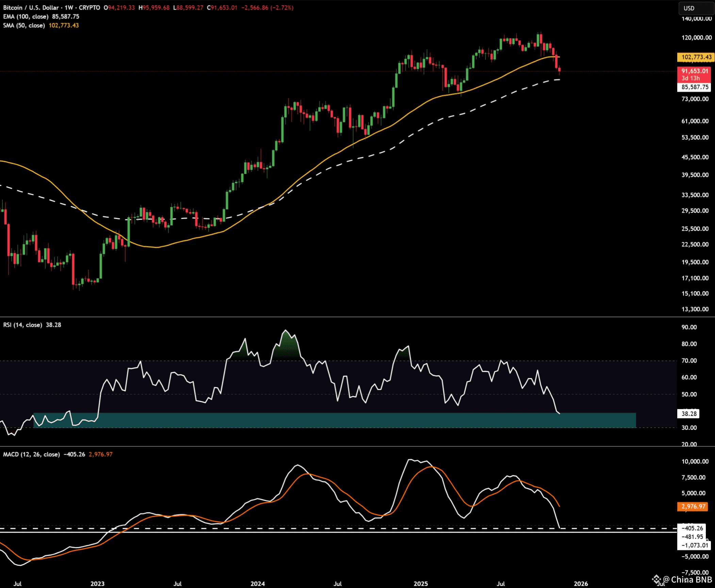Click the @China BNB watermark text
The width and height of the screenshot is (715, 588).
tap(687, 579)
